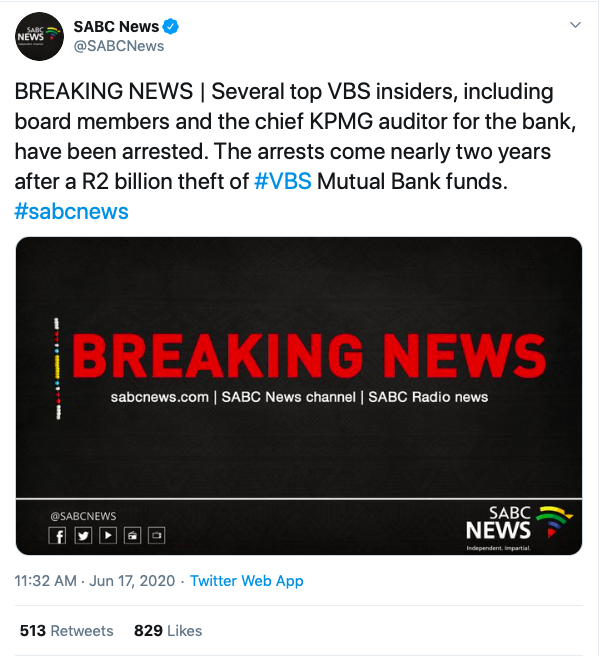This screenshot has height=656, width=599.
Task: Click the Facebook icon in the image
Action: click(x=57, y=536)
